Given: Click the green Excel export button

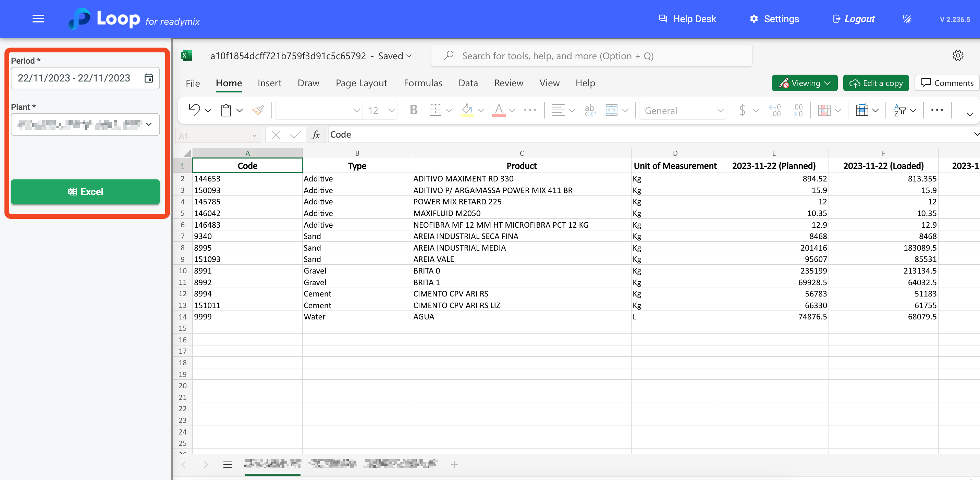Looking at the screenshot, I should point(85,191).
